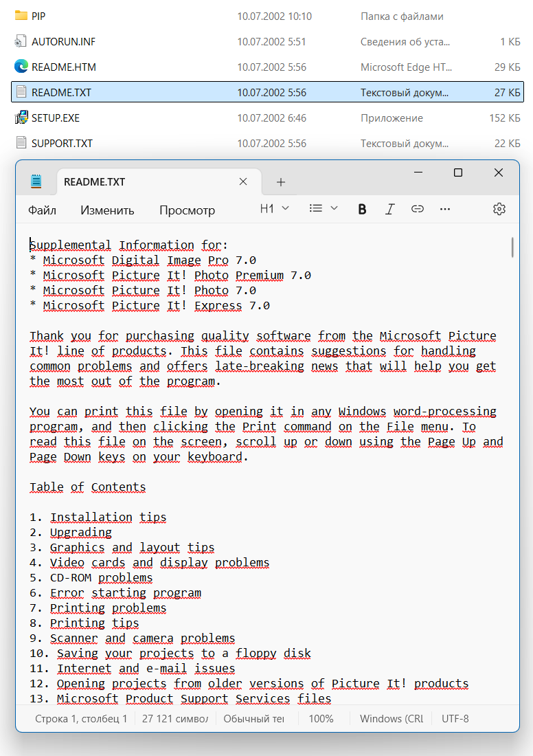Select the SETUP.EXE file name
Viewport: 533px width, 756px height.
pos(56,118)
